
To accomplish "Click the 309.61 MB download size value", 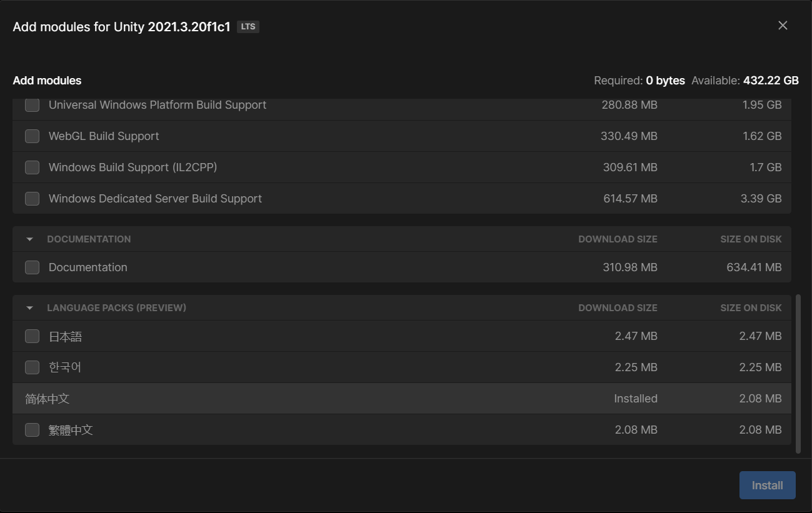I will (x=630, y=167).
